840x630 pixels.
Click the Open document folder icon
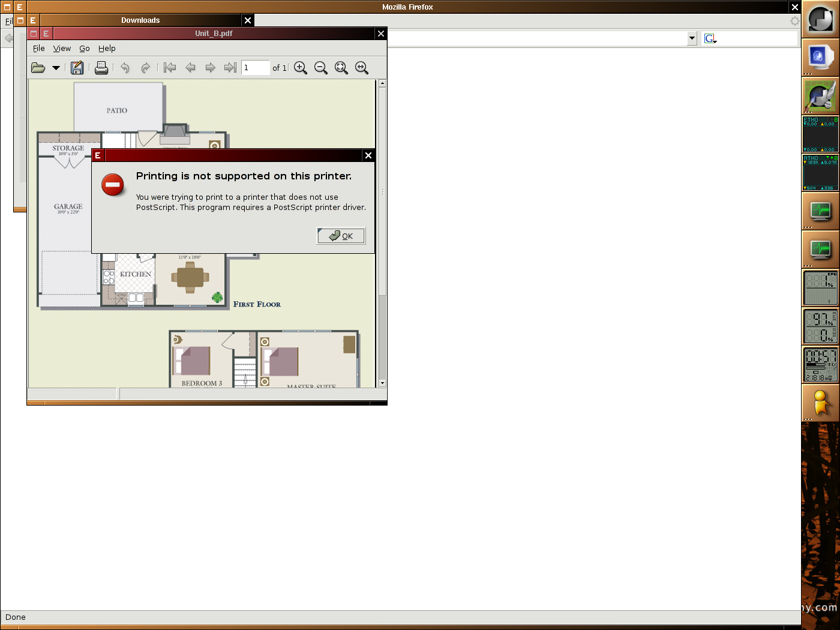[38, 68]
